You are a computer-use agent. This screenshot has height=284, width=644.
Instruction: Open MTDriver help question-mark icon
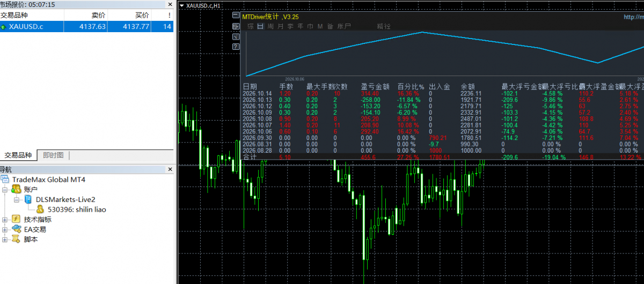pos(236,47)
